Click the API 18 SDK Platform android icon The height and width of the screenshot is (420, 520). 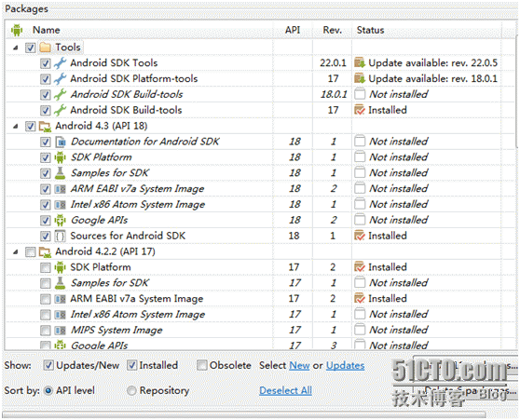(x=60, y=157)
